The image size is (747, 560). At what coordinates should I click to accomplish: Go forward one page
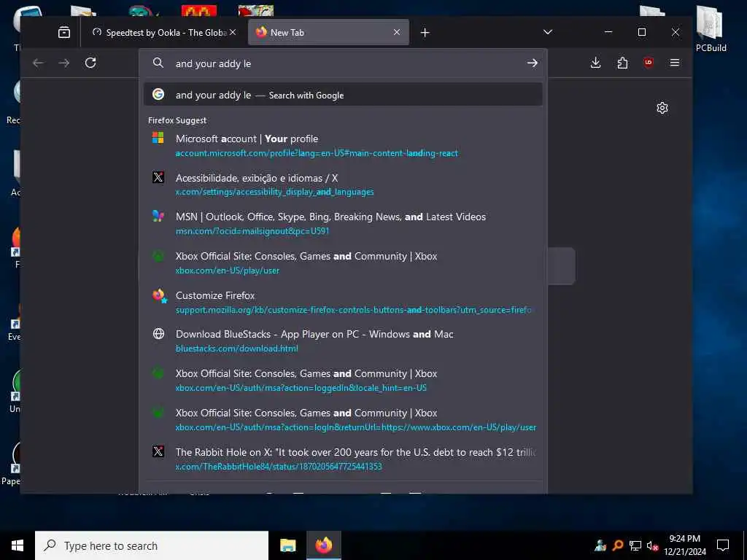pyautogui.click(x=64, y=63)
